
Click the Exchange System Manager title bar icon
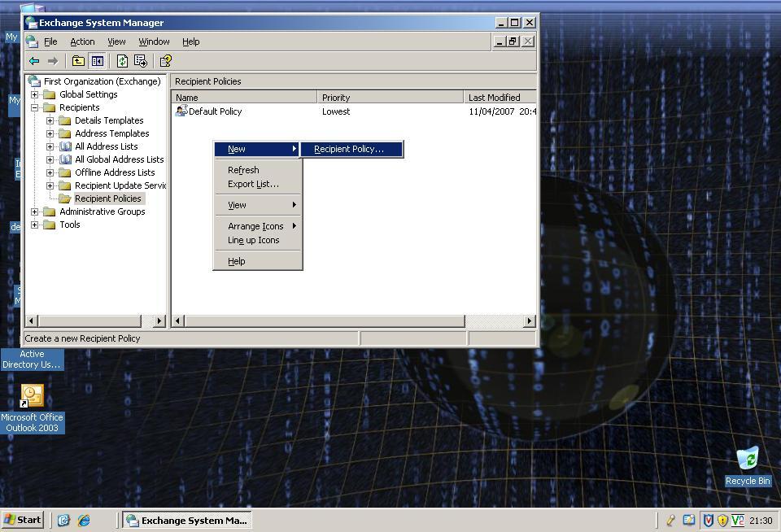[x=32, y=23]
